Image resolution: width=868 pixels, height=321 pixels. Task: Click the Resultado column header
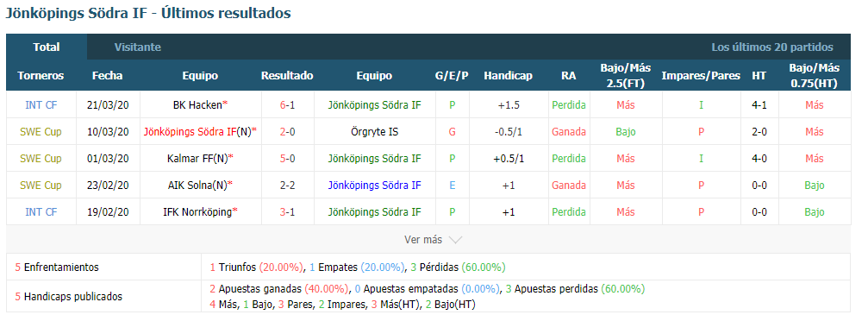pos(287,76)
